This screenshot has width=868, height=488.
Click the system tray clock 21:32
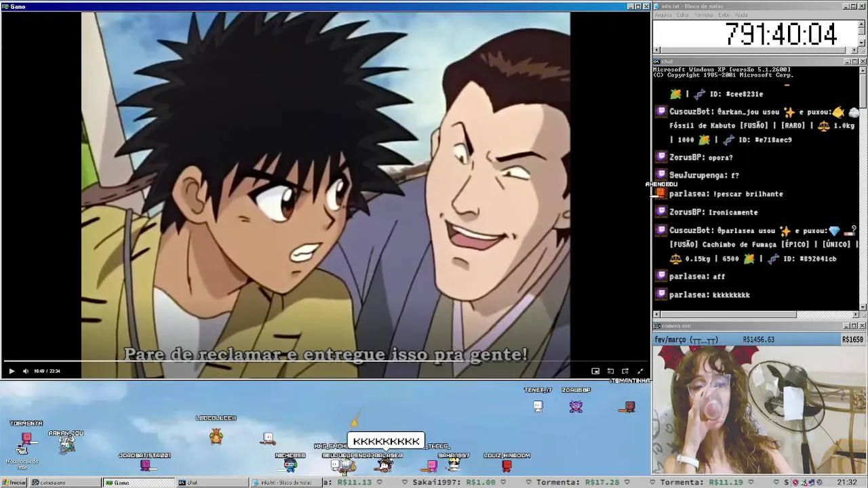pos(846,483)
